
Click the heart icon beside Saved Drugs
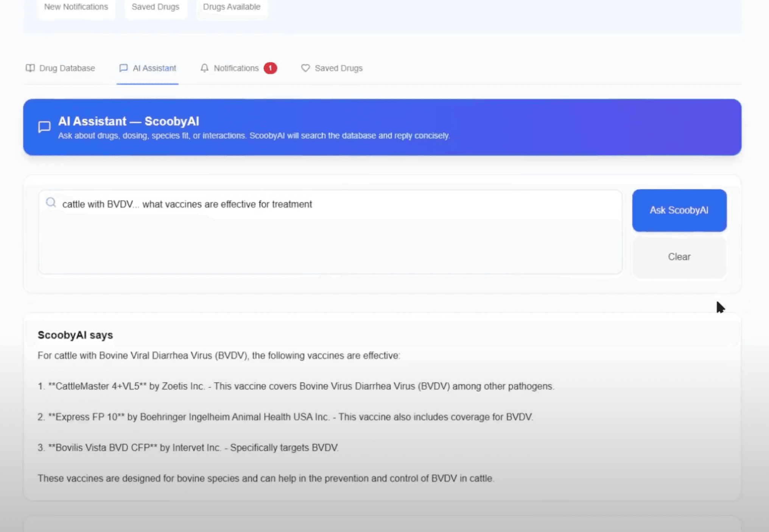point(305,68)
